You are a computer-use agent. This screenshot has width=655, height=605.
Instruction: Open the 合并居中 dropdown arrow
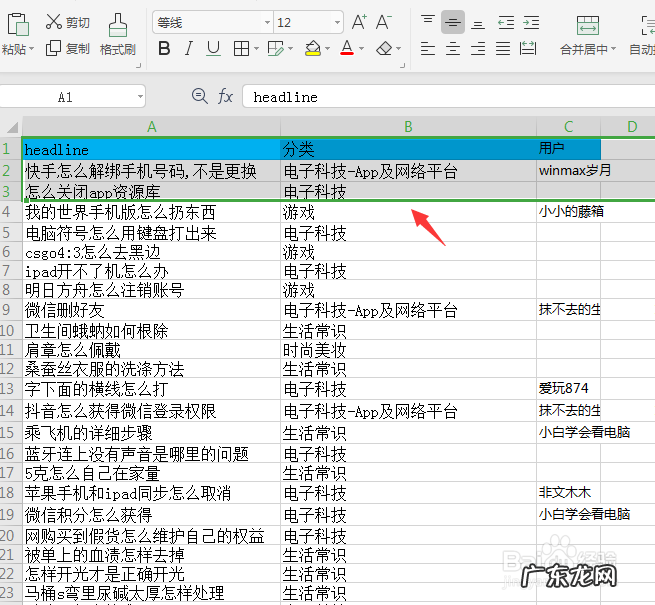pyautogui.click(x=613, y=49)
